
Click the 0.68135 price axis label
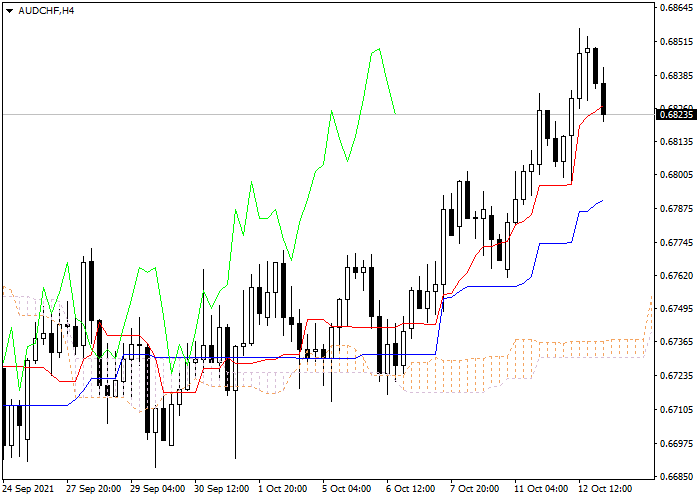tap(677, 142)
